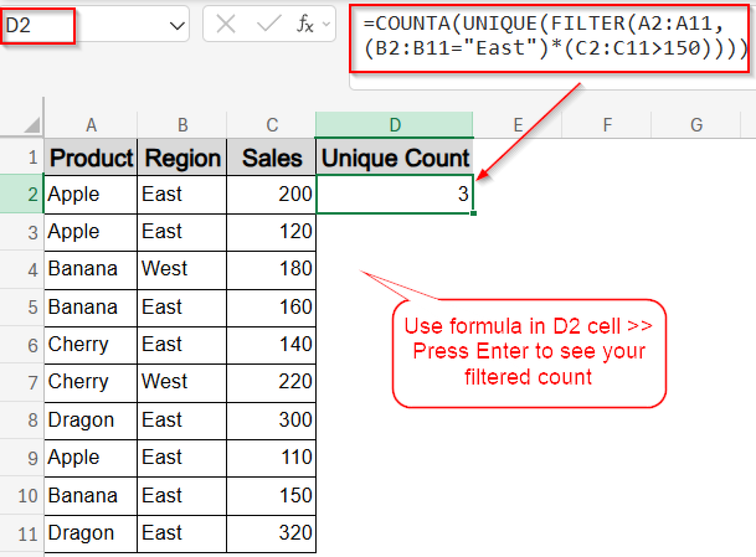Image resolution: width=756 pixels, height=557 pixels.
Task: Open the Name Box dropdown arrow
Action: 177,26
